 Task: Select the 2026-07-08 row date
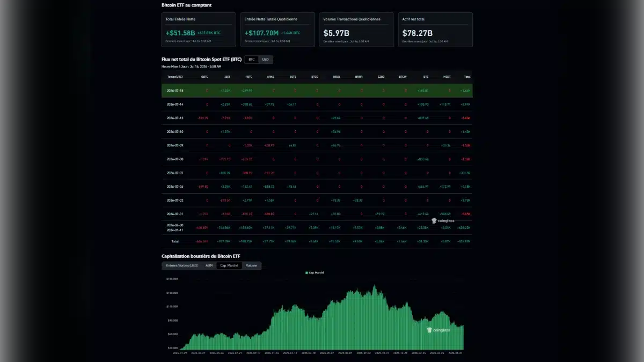tap(175, 159)
